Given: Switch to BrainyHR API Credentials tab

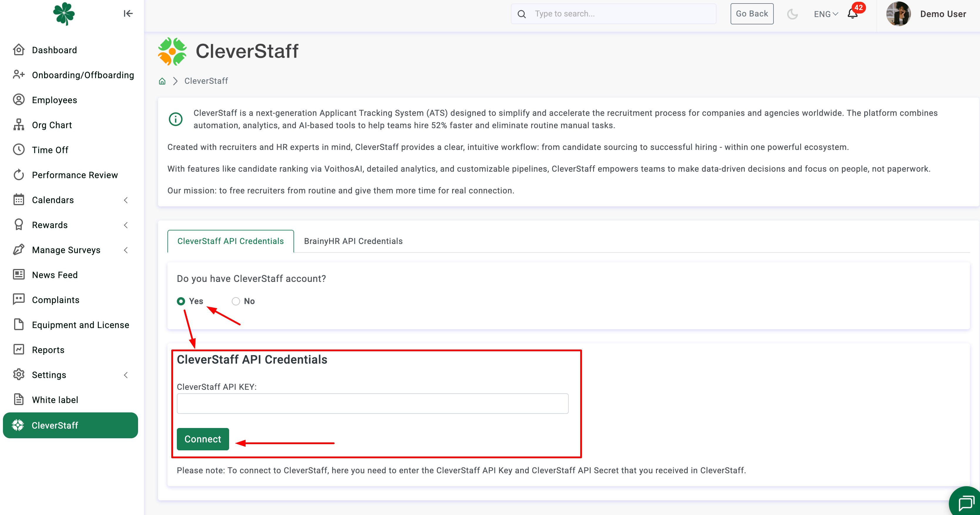Looking at the screenshot, I should 353,241.
